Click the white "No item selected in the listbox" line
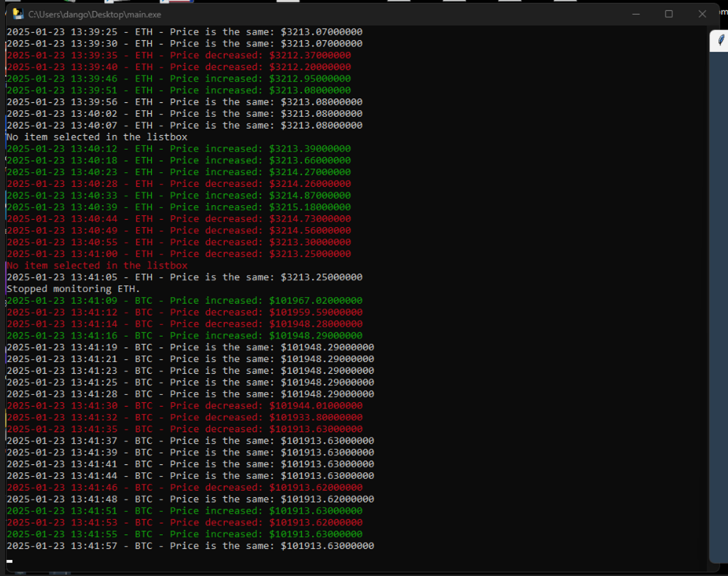 pyautogui.click(x=97, y=137)
